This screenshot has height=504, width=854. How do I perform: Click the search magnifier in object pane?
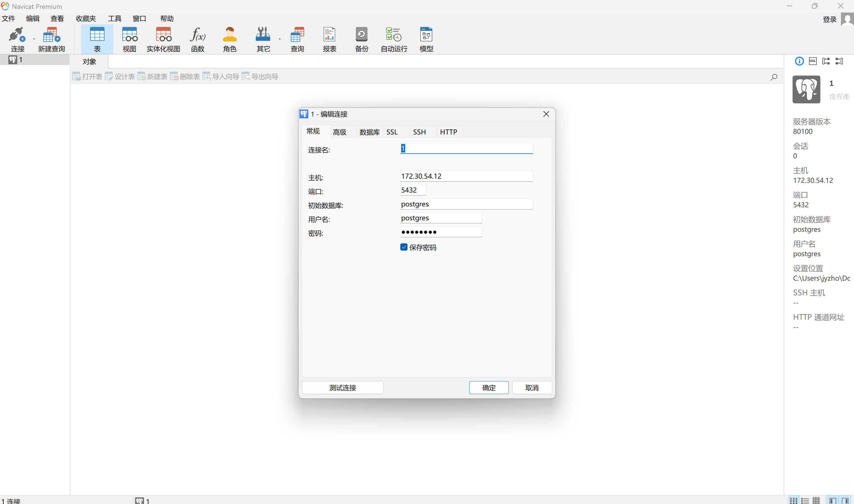click(774, 77)
